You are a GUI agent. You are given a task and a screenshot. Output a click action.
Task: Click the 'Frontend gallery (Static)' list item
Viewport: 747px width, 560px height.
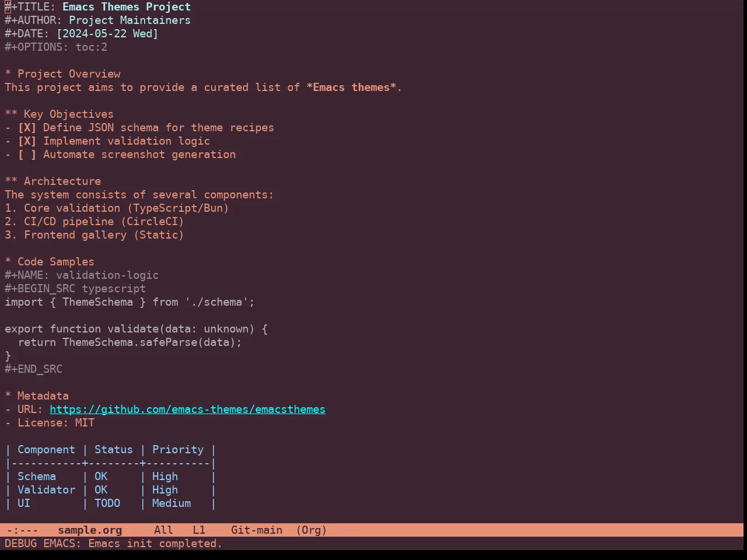coord(95,235)
